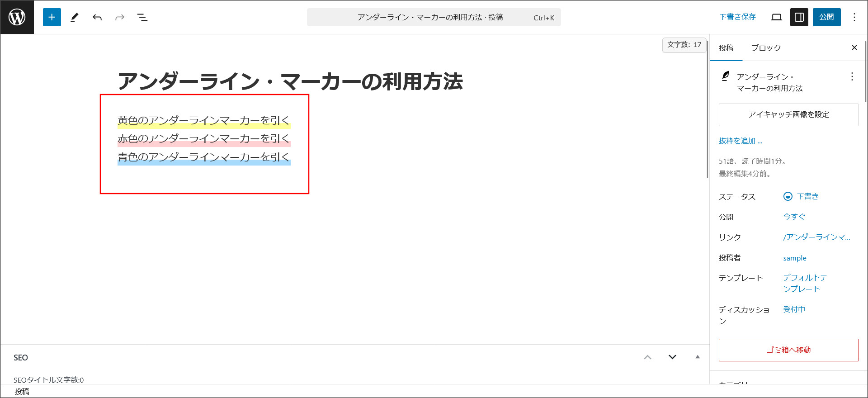868x398 pixels.
Task: Click the red underline marker text line
Action: pos(204,138)
